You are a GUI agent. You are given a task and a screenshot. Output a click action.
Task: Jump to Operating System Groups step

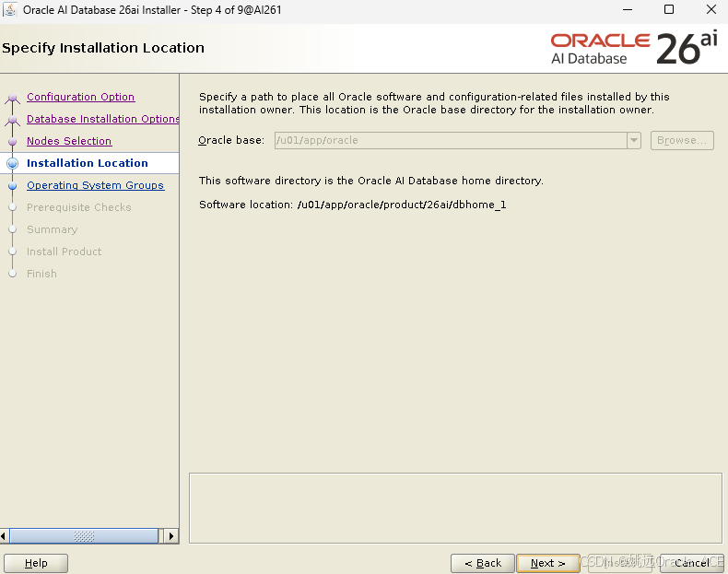coord(95,185)
